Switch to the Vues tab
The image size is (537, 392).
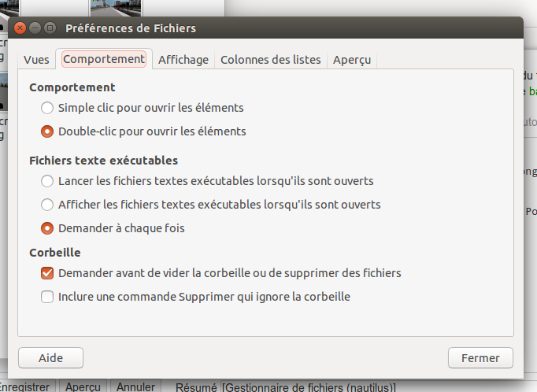point(37,60)
